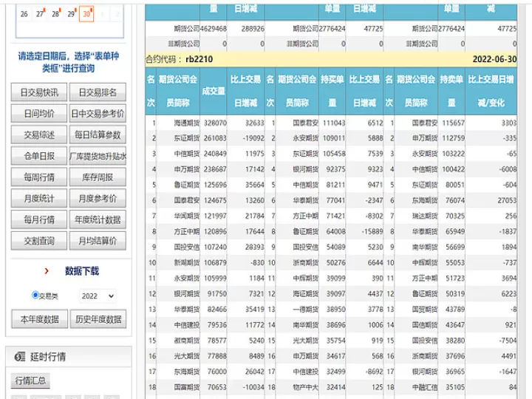Image resolution: width=532 pixels, height=399 pixels.
Task: Click the 月度参考价 button
Action: (98, 199)
